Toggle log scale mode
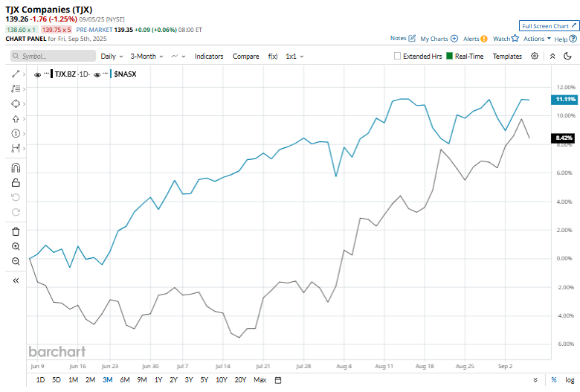 coord(570,380)
